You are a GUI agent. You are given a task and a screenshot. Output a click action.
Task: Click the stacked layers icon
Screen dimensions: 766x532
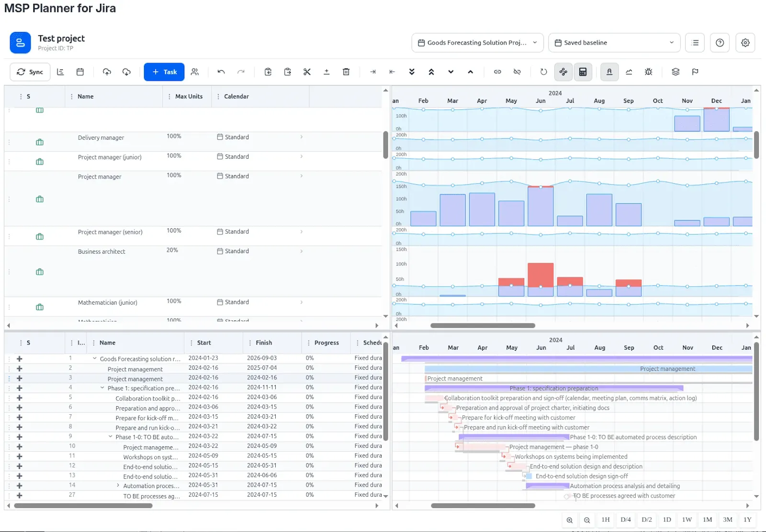point(676,72)
